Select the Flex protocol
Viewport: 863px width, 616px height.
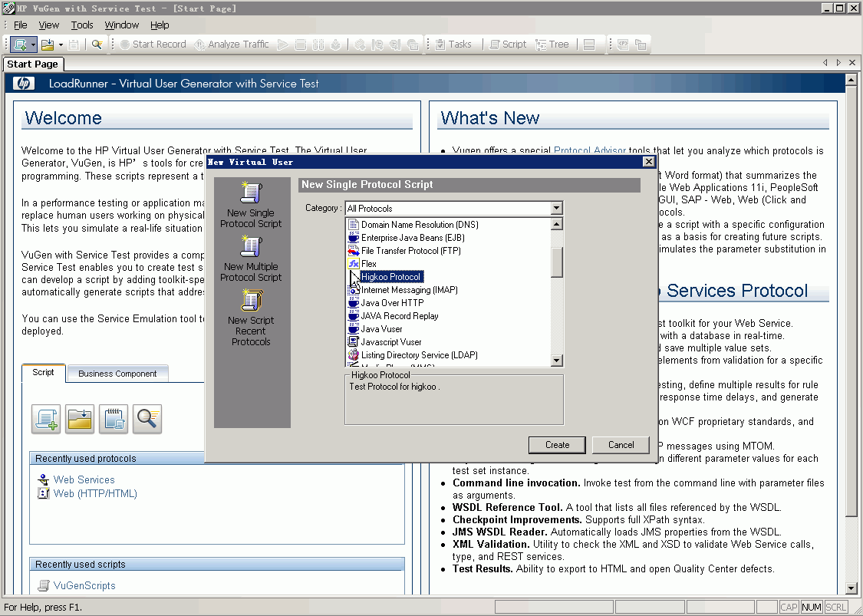pos(369,264)
